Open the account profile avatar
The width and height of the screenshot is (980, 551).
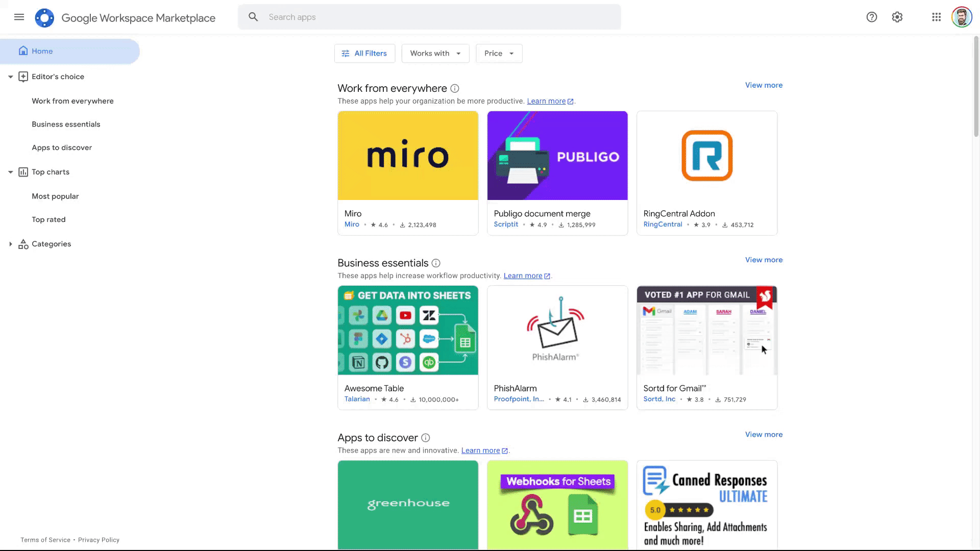[x=962, y=17]
